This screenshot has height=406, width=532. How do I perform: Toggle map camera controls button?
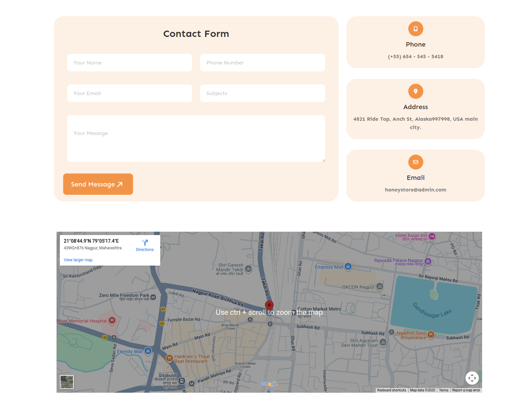point(472,378)
